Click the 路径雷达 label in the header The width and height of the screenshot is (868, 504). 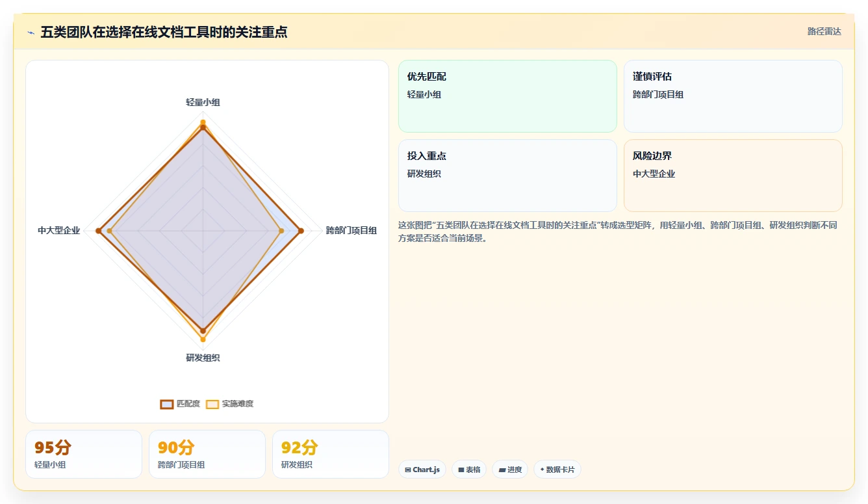click(824, 31)
